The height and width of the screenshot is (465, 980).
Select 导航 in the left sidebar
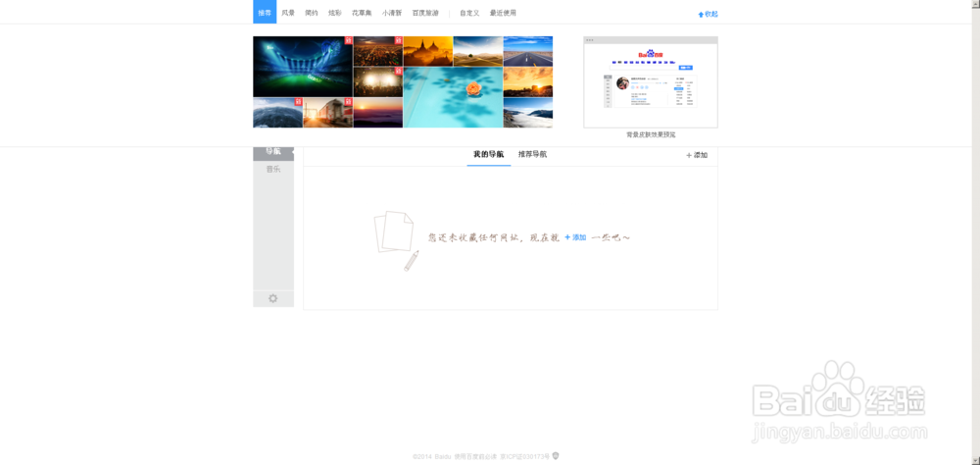pos(273,151)
